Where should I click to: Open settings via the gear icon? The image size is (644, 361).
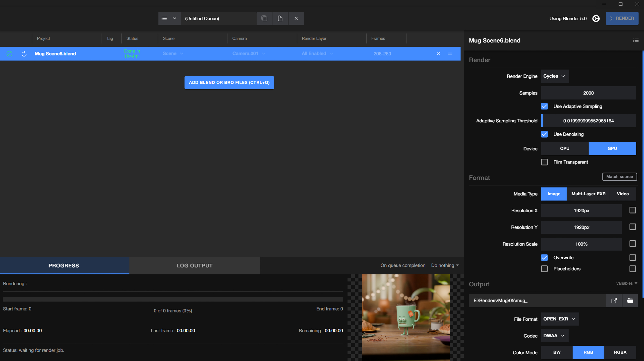click(596, 18)
